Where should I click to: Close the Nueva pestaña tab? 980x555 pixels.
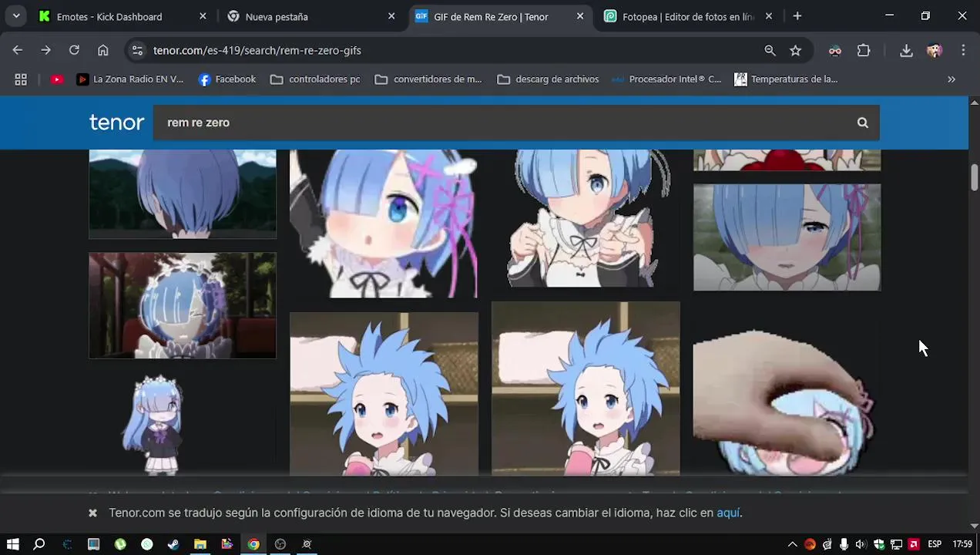click(x=391, y=16)
